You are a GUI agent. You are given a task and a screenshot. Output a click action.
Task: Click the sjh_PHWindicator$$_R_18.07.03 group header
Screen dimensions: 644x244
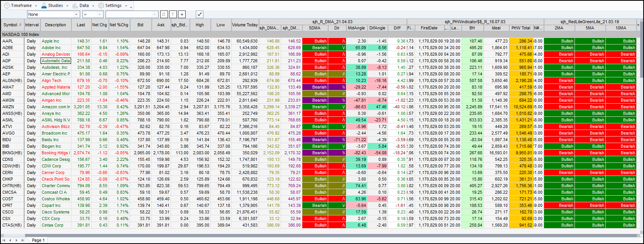(475, 22)
